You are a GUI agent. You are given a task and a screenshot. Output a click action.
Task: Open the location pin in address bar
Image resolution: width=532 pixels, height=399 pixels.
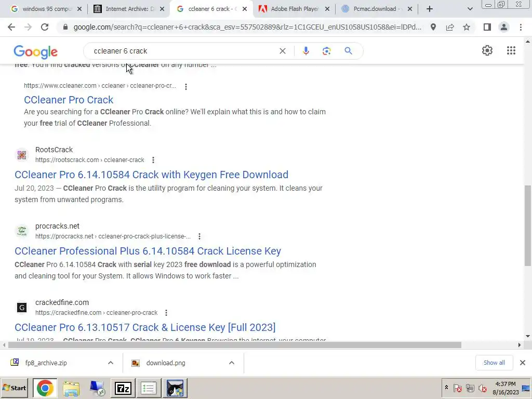[433, 27]
